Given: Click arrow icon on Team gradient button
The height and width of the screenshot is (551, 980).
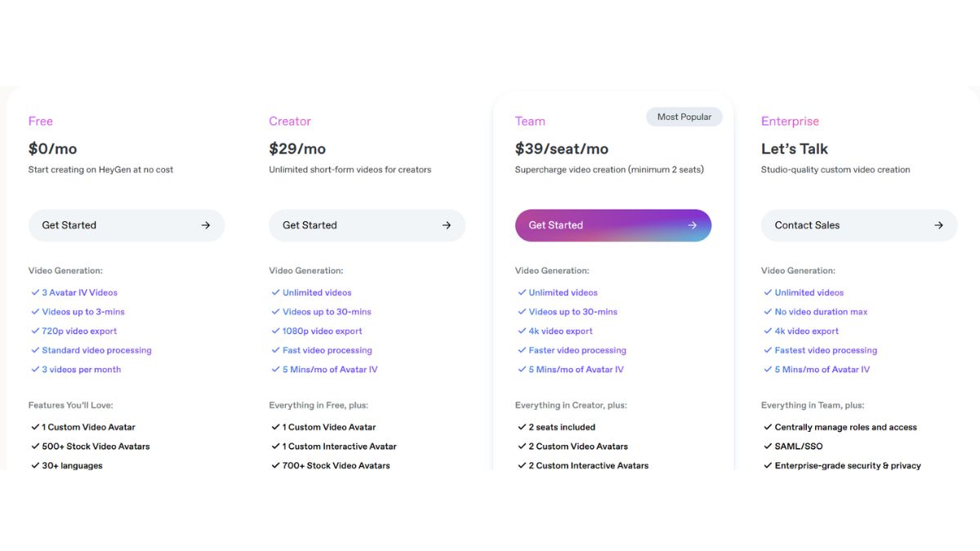Looking at the screenshot, I should (x=693, y=225).
